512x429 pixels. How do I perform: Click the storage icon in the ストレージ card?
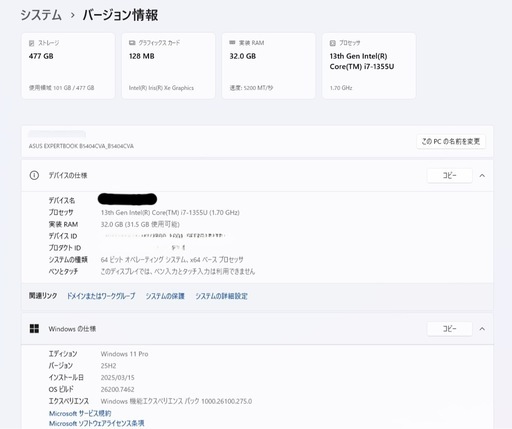pyautogui.click(x=32, y=43)
